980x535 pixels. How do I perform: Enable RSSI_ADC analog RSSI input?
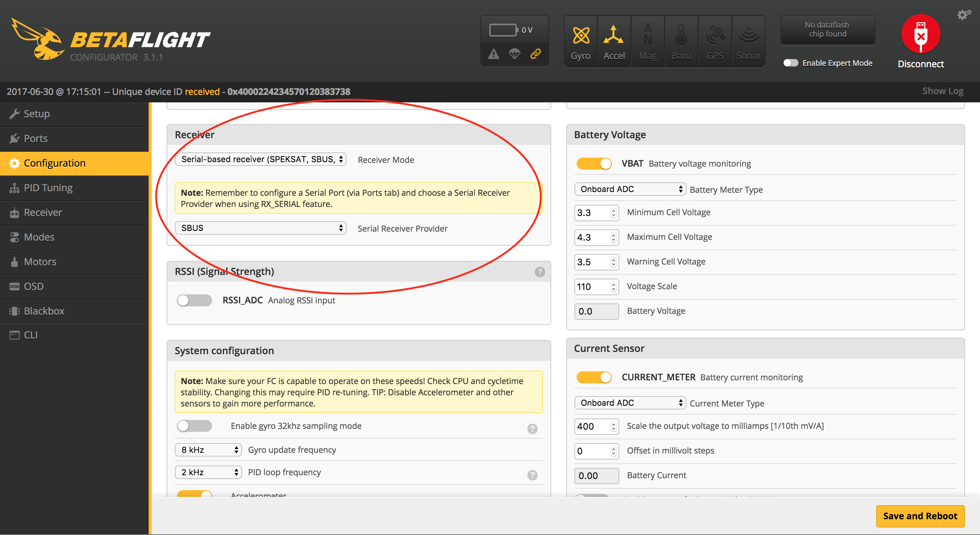point(195,300)
